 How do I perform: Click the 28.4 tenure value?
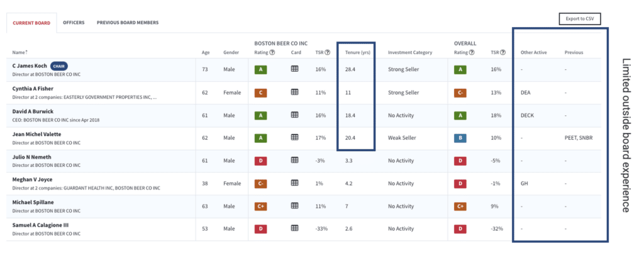click(x=350, y=70)
